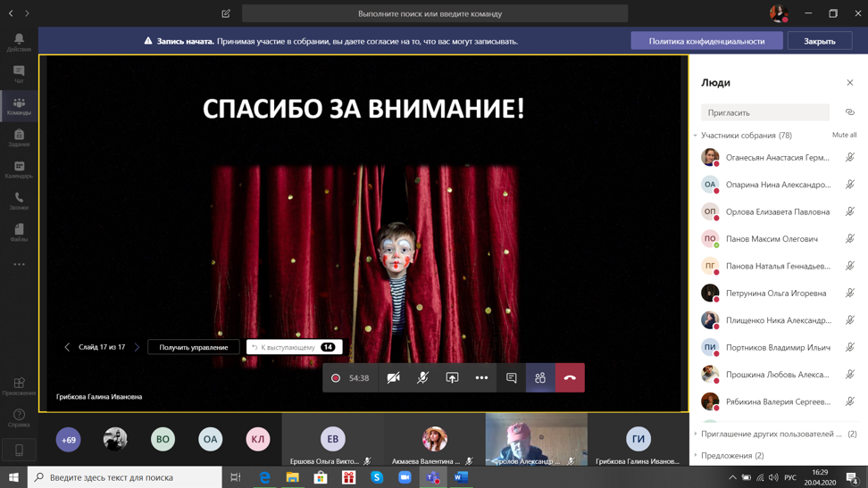The width and height of the screenshot is (868, 488).
Task: Unmute the microphone in the meeting toolbar
Action: [x=422, y=378]
